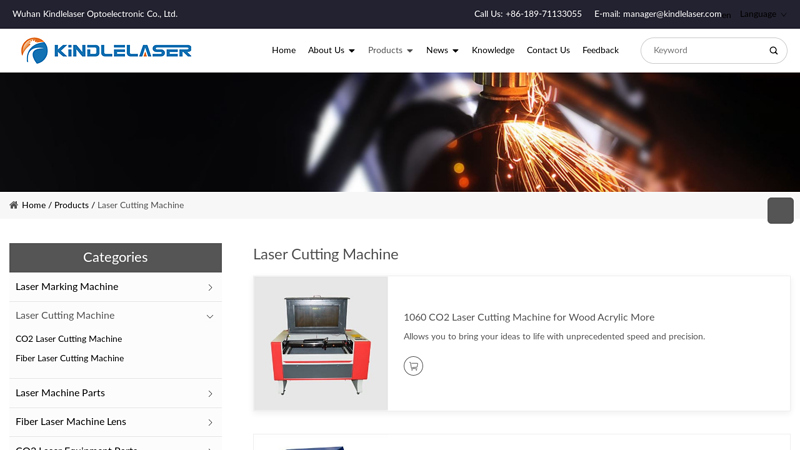Screen dimensions: 800x450
Task: Click the search magnifier icon
Action: pos(773,51)
